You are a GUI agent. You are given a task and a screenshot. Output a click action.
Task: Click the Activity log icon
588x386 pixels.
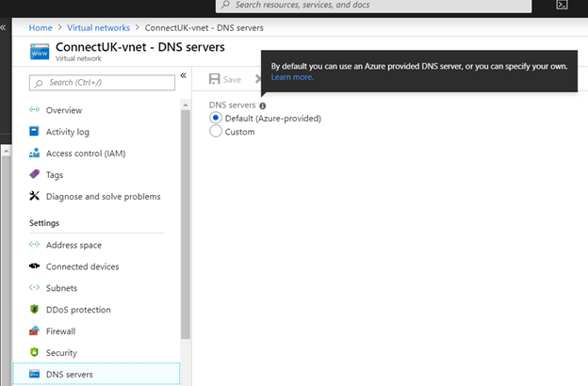(35, 132)
